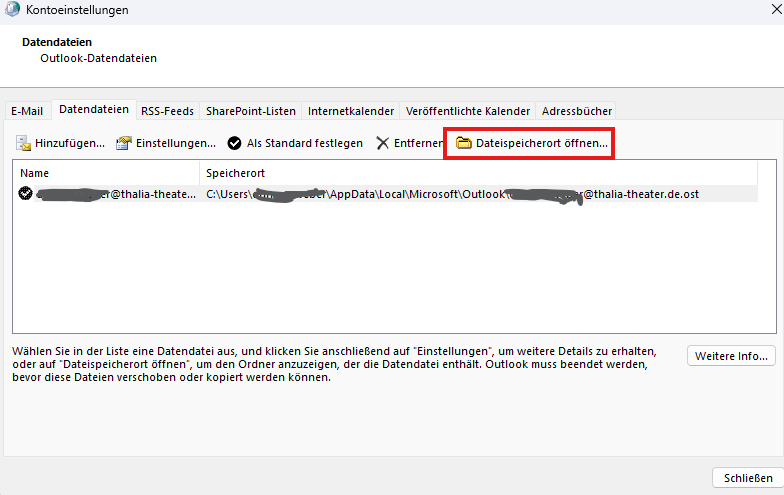The image size is (784, 495).
Task: Click the Hinzufügen add data file icon
Action: coord(24,143)
